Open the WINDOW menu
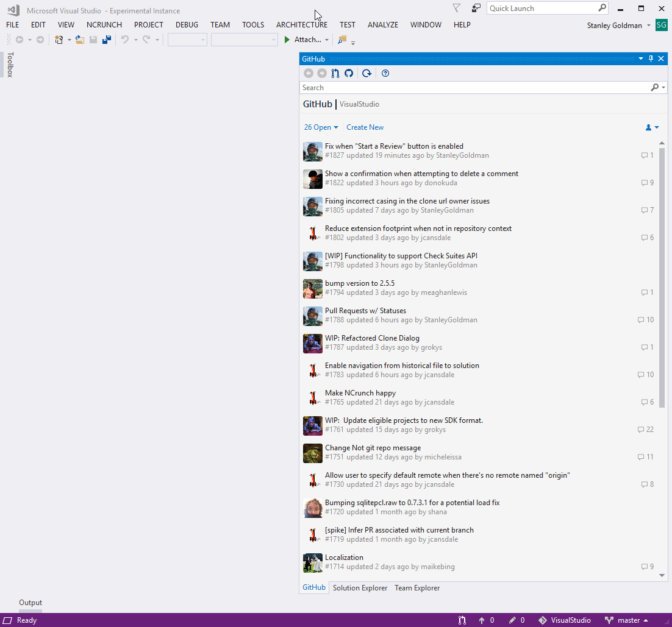This screenshot has height=627, width=672. tap(426, 25)
